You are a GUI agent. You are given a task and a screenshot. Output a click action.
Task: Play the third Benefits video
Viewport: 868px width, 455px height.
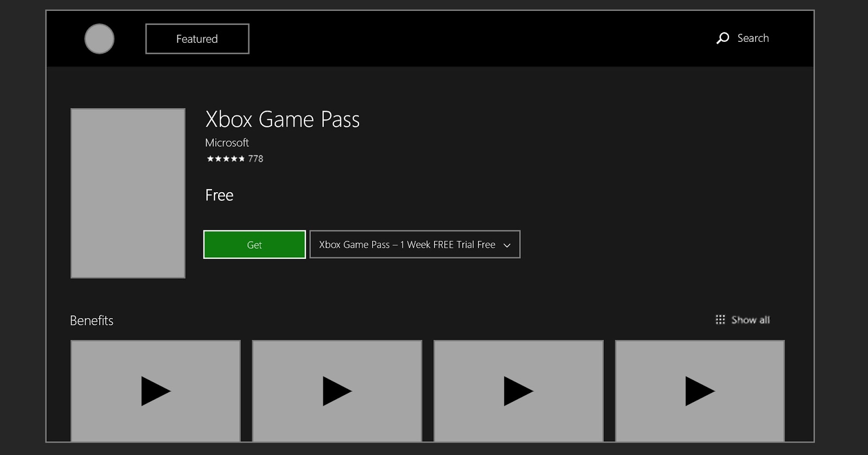[519, 391]
